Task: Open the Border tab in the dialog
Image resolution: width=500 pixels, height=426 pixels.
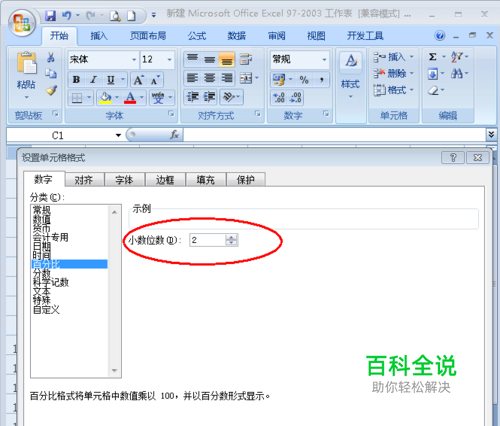Action: (165, 180)
